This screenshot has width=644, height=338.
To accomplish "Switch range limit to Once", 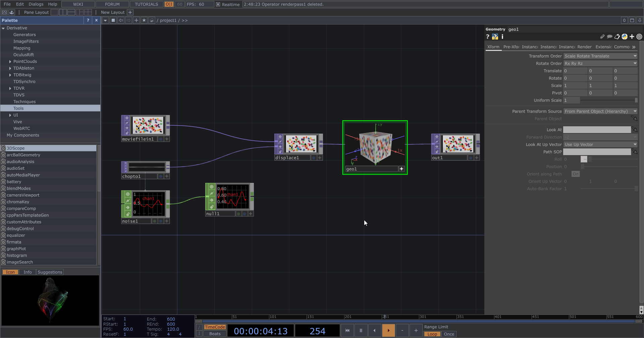I will (449, 334).
